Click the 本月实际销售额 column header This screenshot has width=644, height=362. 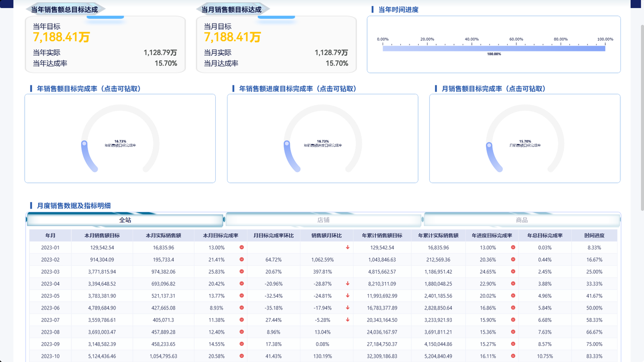pos(163,235)
